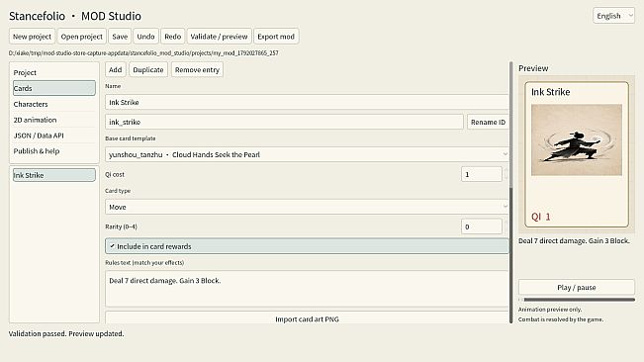Select Ink Strike in the card list
This screenshot has width=644, height=362.
click(x=54, y=175)
